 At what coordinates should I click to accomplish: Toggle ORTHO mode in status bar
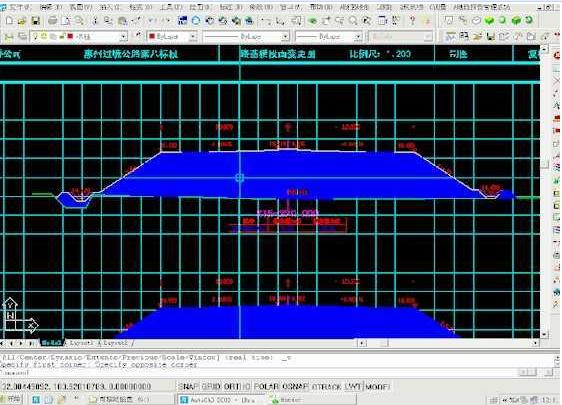237,387
